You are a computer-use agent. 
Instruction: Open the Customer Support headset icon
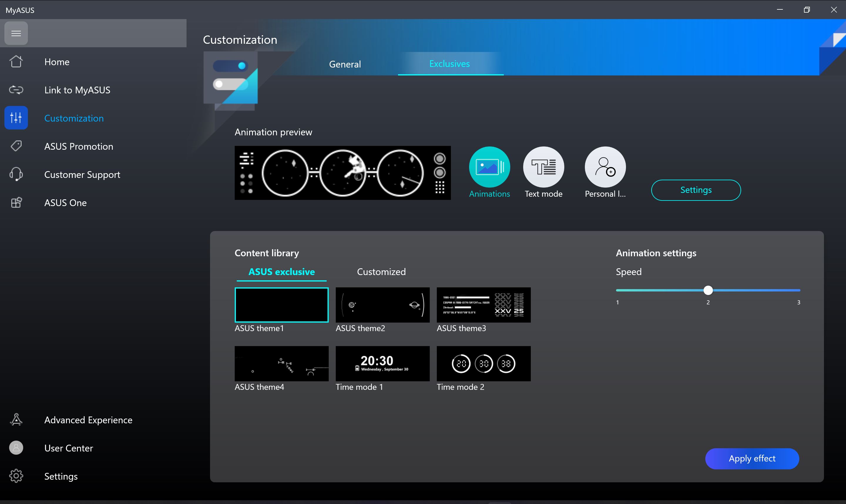pos(16,174)
